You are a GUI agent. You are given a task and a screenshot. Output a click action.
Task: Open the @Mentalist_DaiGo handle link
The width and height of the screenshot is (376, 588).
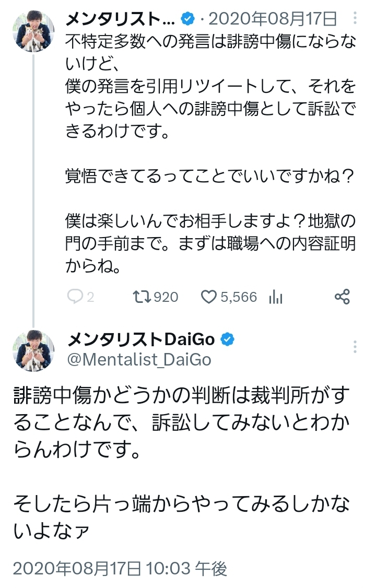click(x=139, y=360)
